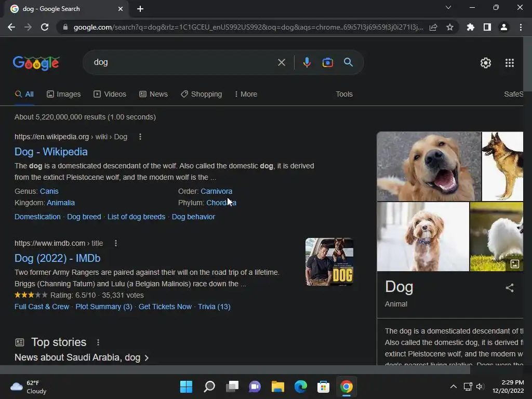Follow the Animalia kingdom link
Screen dimensions: 532x399
pos(61,203)
